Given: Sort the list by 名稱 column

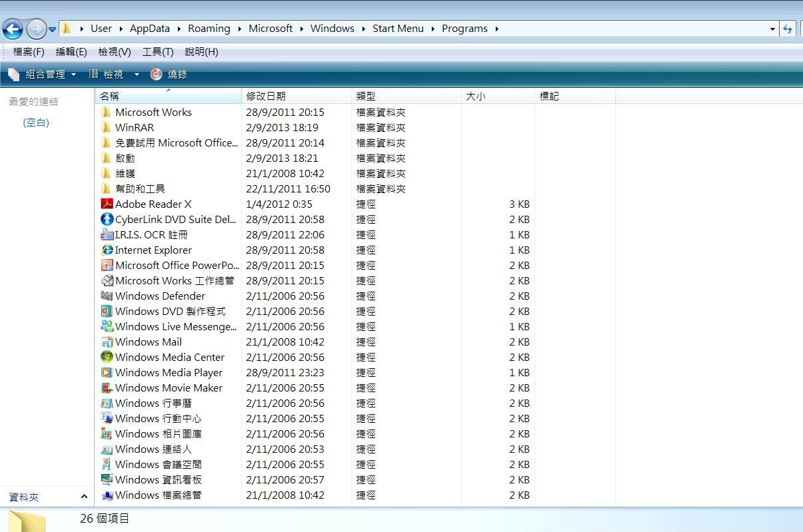Looking at the screenshot, I should point(168,96).
